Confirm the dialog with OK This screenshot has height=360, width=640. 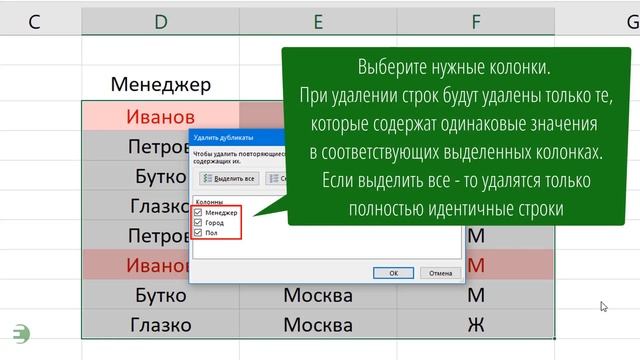pos(393,273)
